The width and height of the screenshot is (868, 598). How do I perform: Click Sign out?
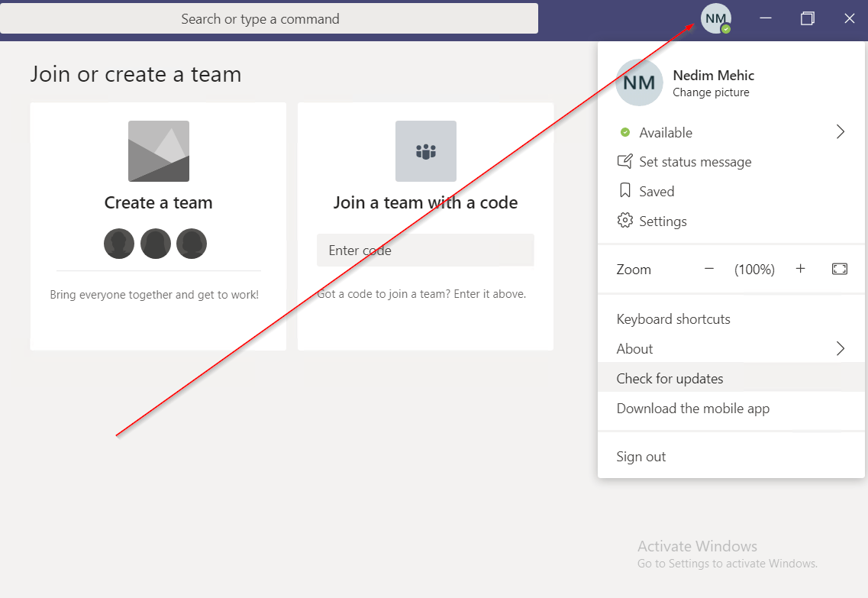(x=641, y=457)
